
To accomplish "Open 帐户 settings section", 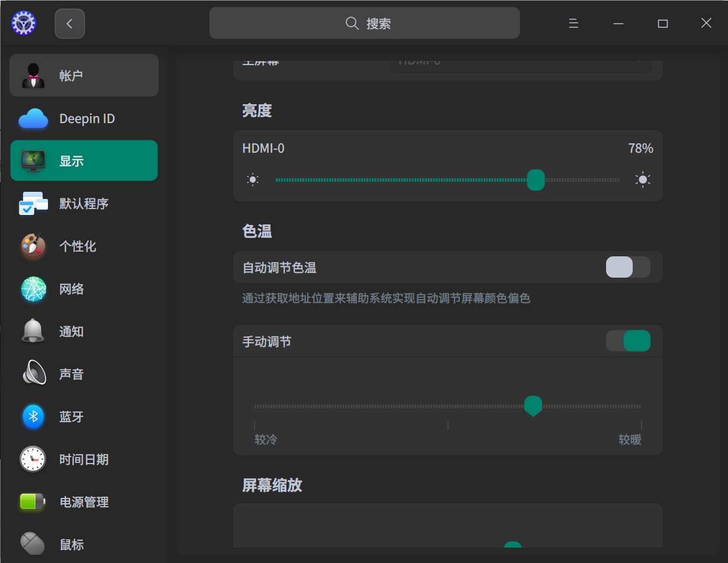I will [x=84, y=75].
